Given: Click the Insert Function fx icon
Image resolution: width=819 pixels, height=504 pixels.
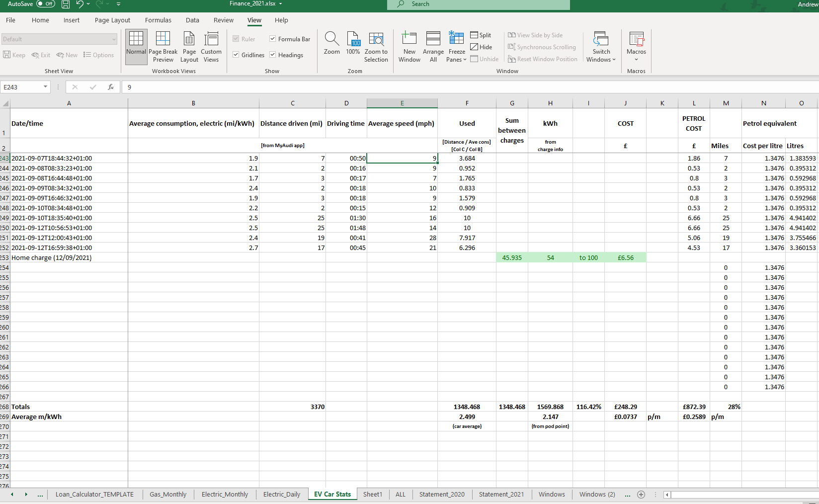Looking at the screenshot, I should pos(111,87).
